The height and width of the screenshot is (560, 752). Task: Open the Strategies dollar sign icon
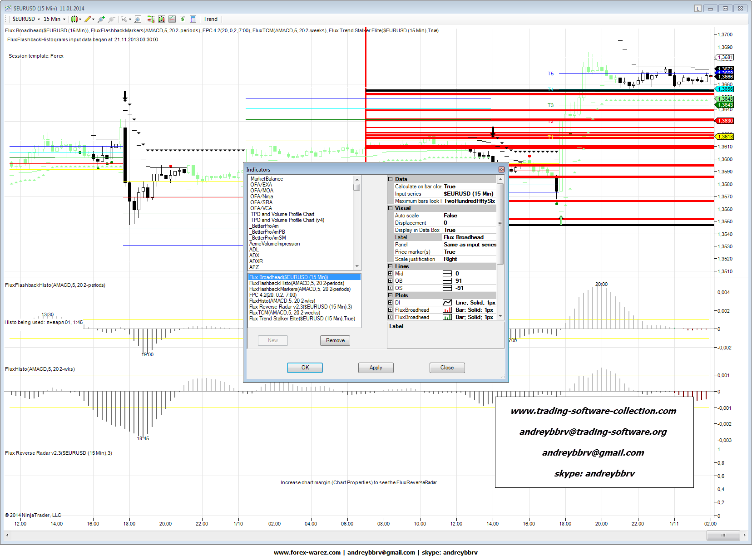click(183, 19)
